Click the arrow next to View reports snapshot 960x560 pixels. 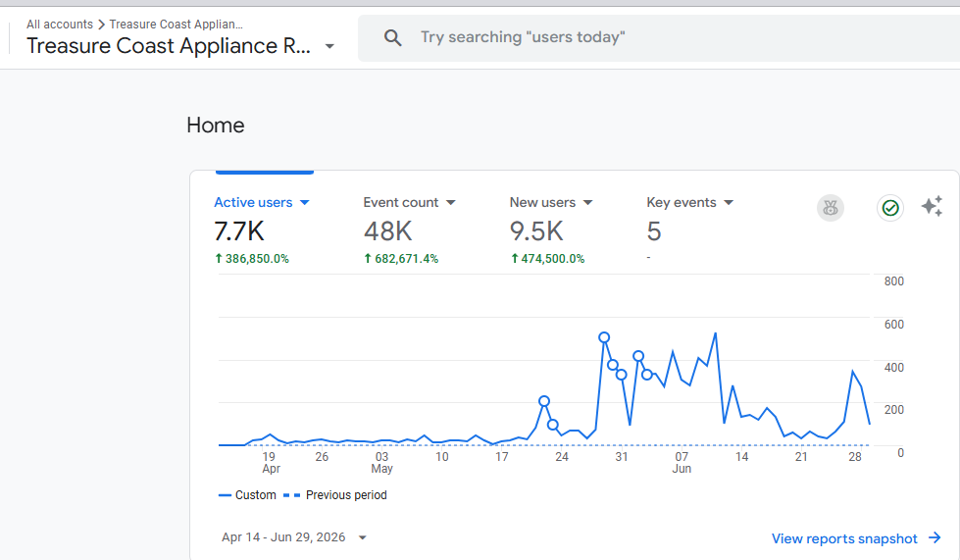pyautogui.click(x=935, y=538)
